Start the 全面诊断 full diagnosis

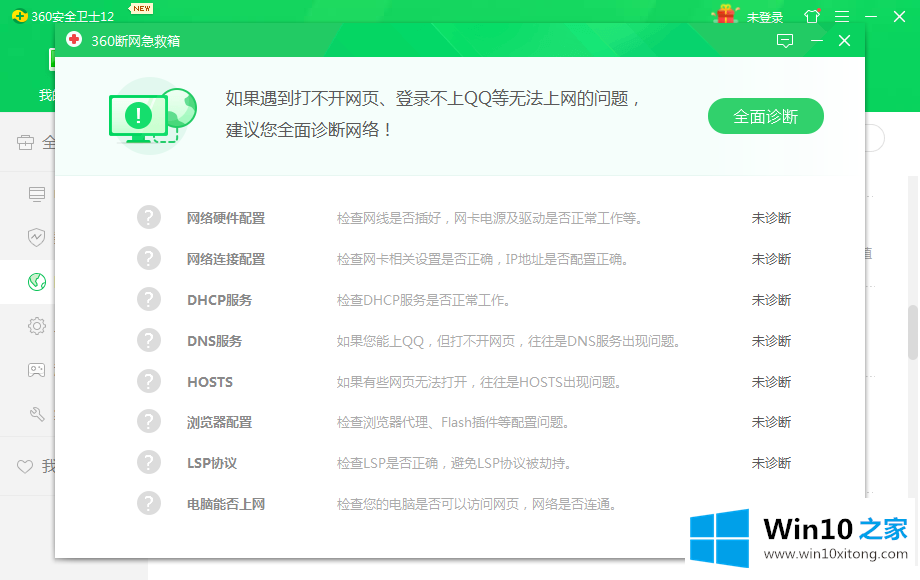click(765, 116)
